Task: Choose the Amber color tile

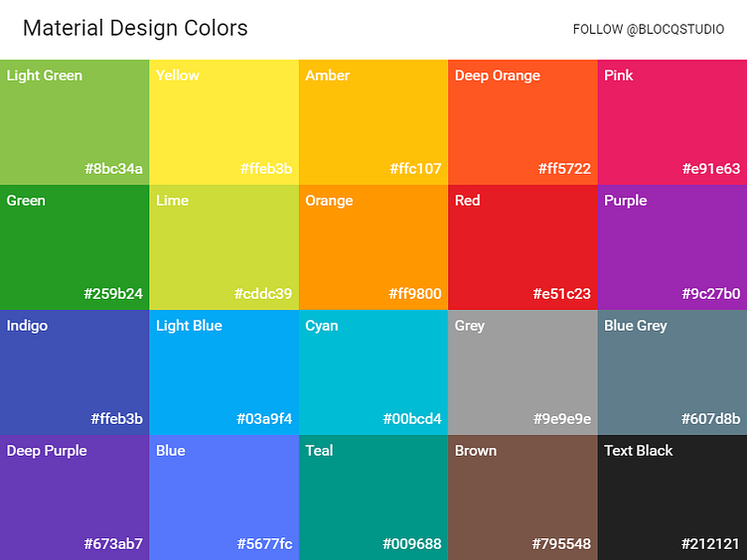Action: (x=373, y=122)
